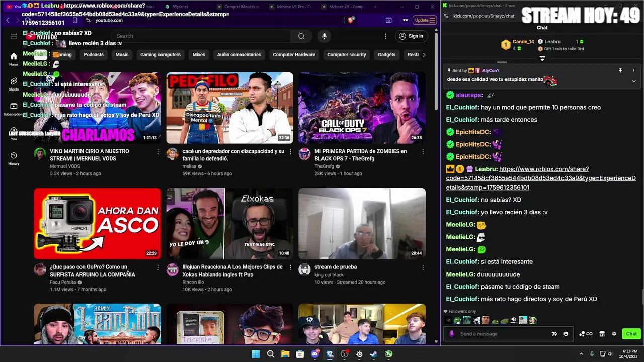Open Kick chat settings gear
The height and width of the screenshot is (362, 644).
point(614,334)
